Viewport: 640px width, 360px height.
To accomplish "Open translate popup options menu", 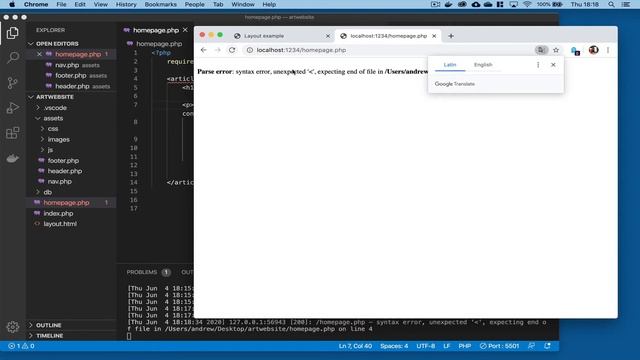I will [538, 65].
